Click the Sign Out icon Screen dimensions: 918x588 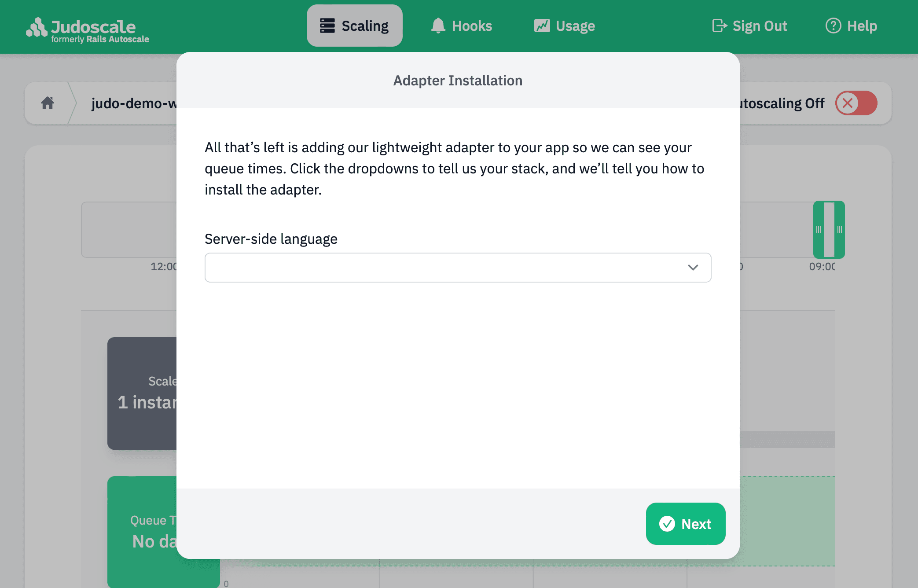click(719, 26)
